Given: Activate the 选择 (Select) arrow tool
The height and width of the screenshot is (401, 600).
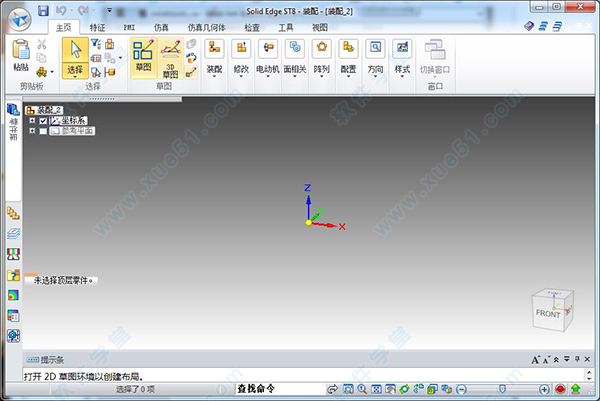Looking at the screenshot, I should point(75,50).
